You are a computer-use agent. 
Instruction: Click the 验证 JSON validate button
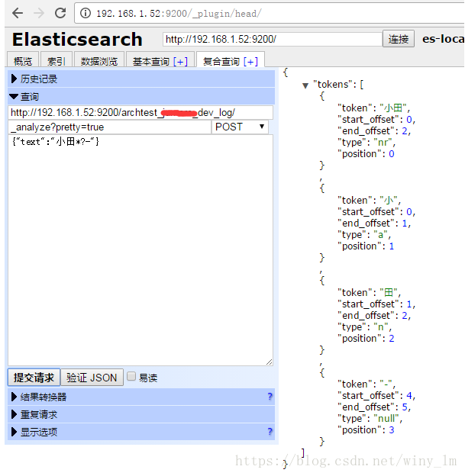tap(92, 378)
